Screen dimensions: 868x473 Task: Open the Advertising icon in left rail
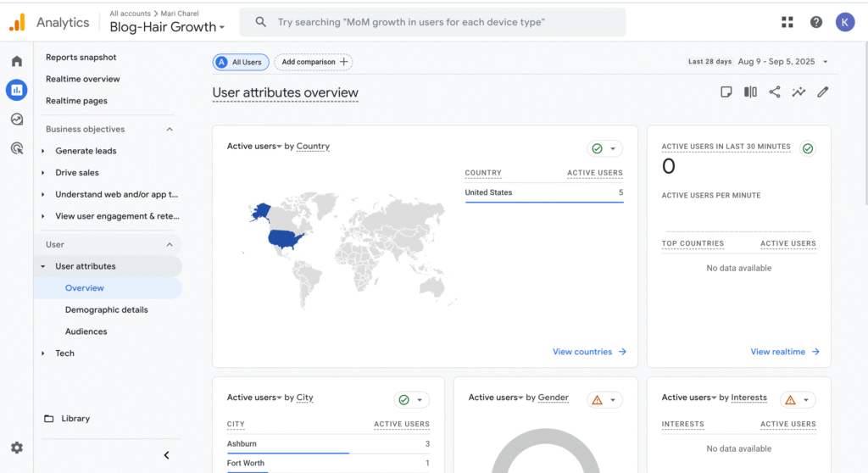[x=17, y=147]
